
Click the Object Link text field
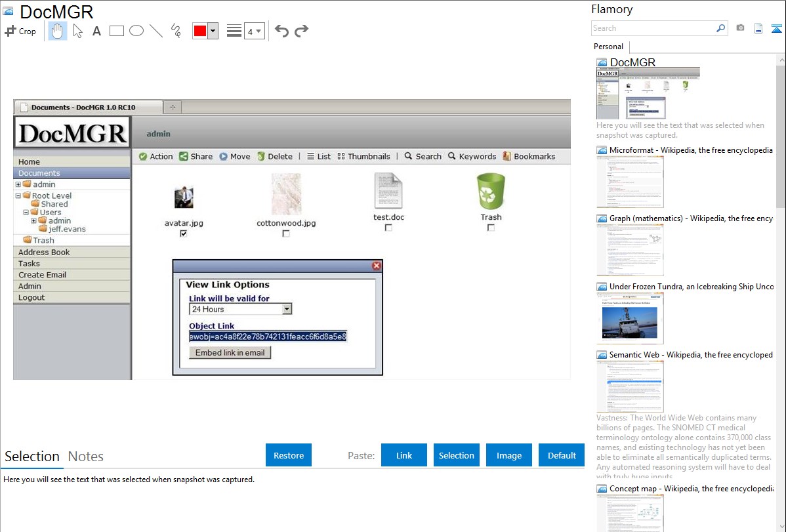[268, 337]
